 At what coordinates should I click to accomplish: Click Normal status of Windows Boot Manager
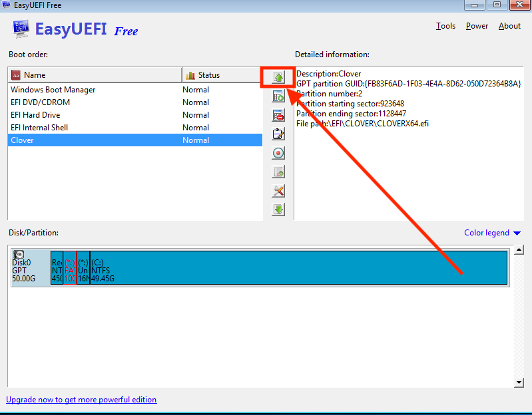click(x=196, y=90)
